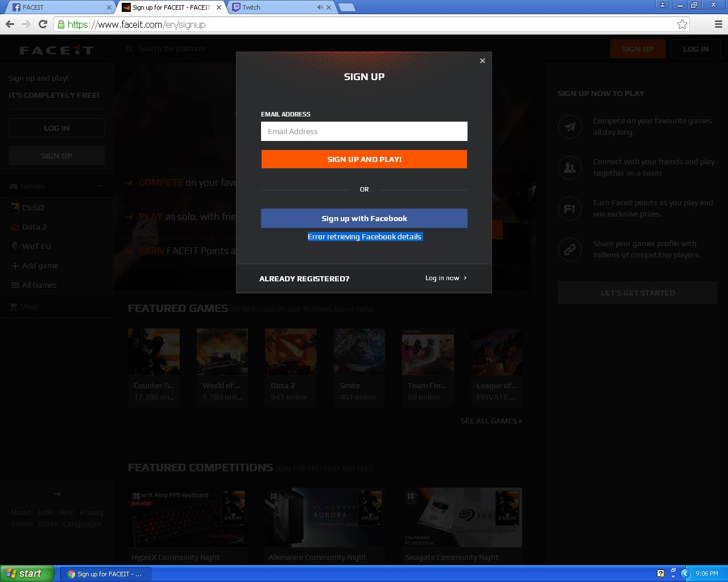This screenshot has width=728, height=582.
Task: Click the share profile link icon
Action: (570, 249)
